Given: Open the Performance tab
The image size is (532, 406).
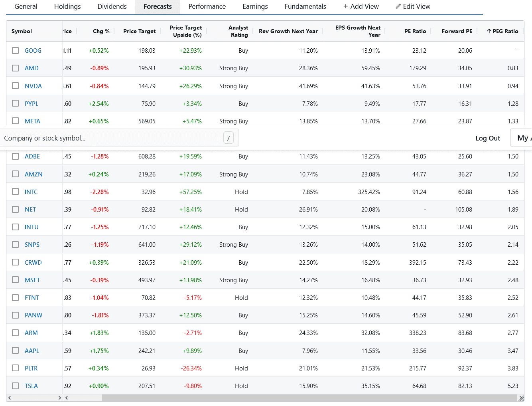Looking at the screenshot, I should 207,7.
